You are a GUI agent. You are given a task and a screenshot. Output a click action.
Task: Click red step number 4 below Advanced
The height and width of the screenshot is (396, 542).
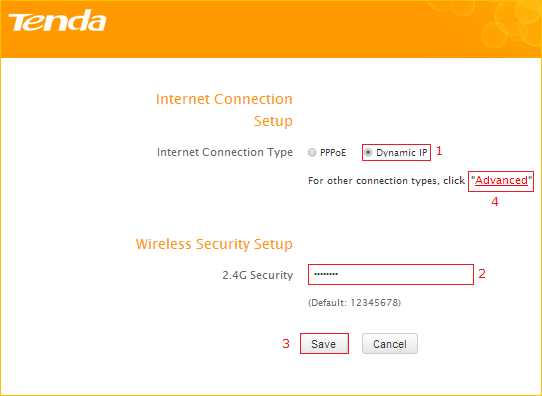[495, 202]
